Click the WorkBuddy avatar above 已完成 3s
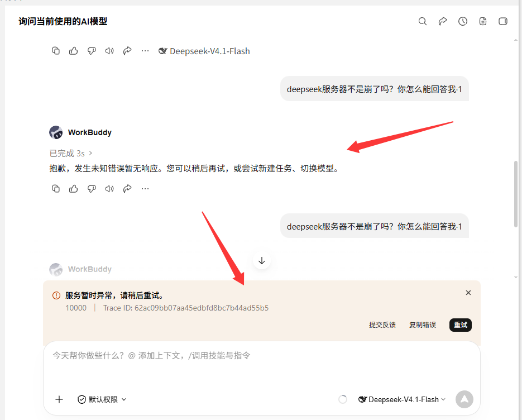The width and height of the screenshot is (522, 420). [x=56, y=132]
